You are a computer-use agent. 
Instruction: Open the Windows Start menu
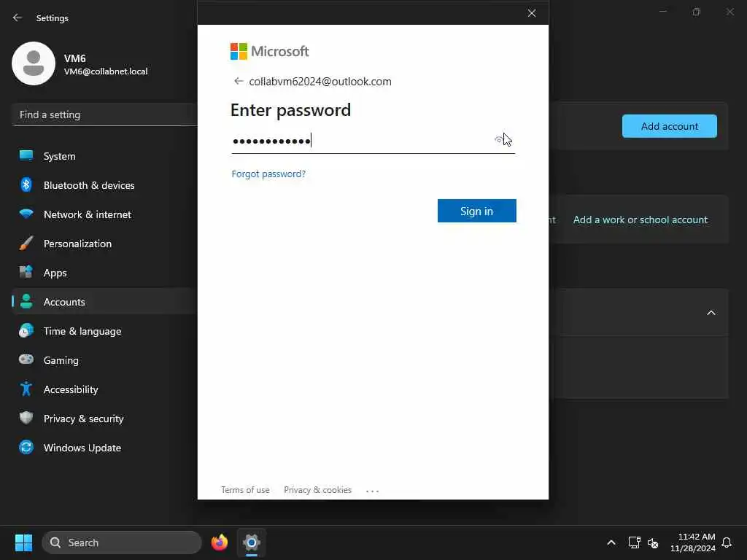coord(24,542)
